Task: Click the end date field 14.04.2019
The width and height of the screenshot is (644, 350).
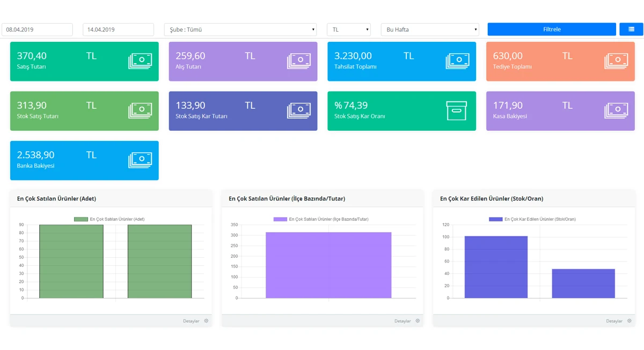Action: (119, 29)
